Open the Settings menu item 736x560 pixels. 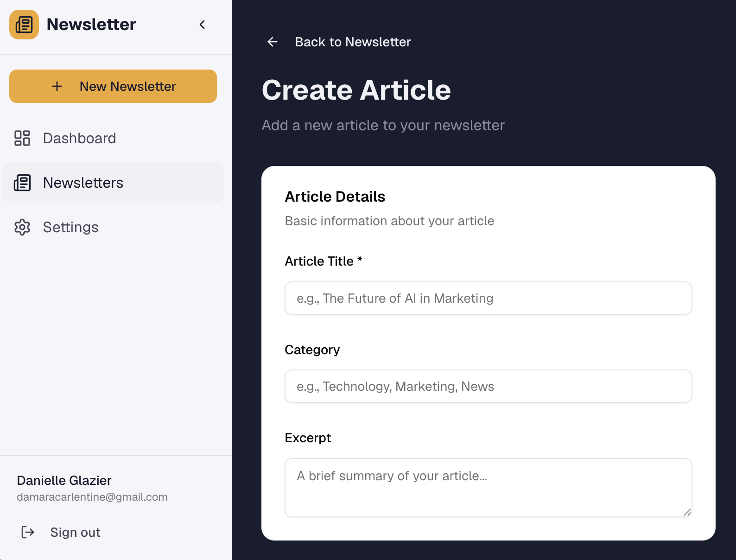pos(113,227)
